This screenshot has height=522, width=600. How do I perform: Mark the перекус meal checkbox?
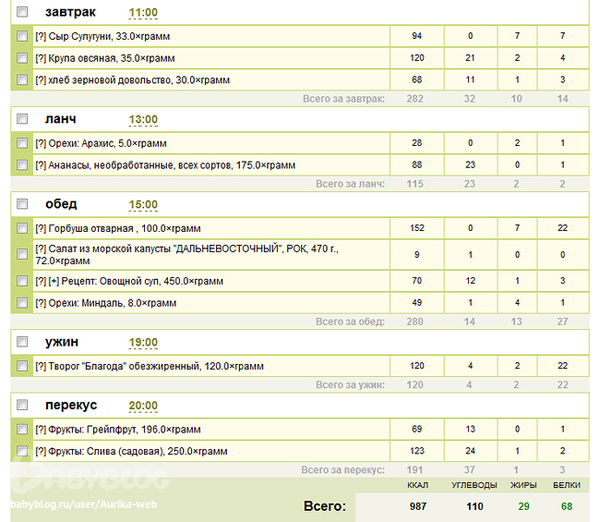[22, 405]
